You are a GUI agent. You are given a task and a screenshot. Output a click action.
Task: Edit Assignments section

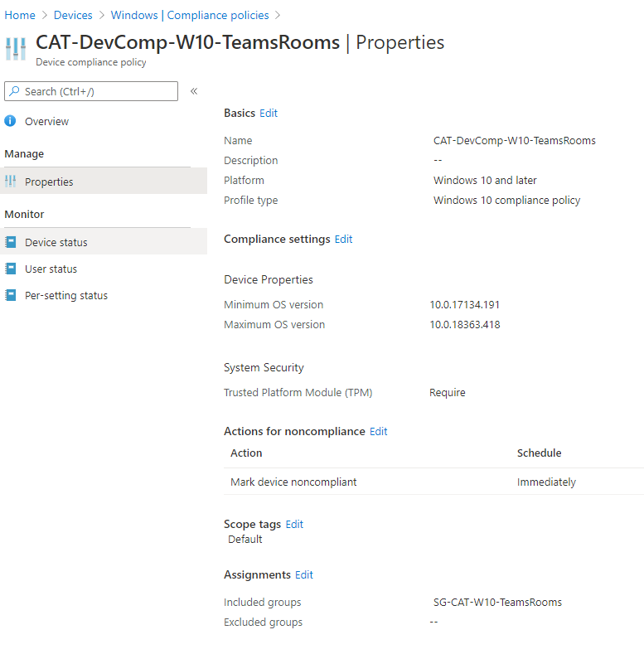[304, 574]
